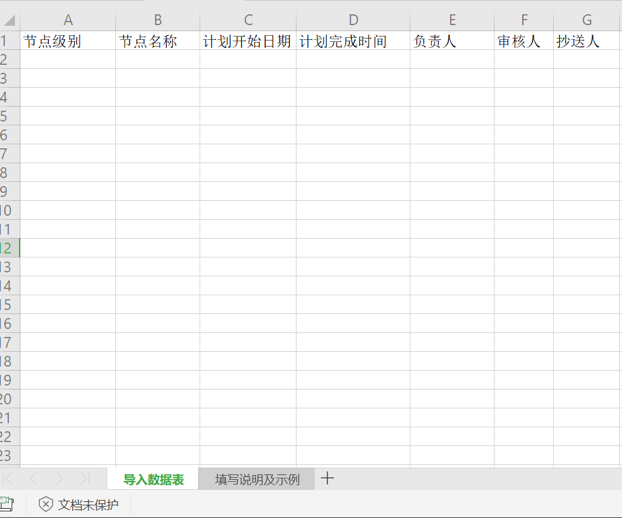Click empty cell A2 under 节点级别
Viewport: 622px width, 518px height.
point(68,59)
